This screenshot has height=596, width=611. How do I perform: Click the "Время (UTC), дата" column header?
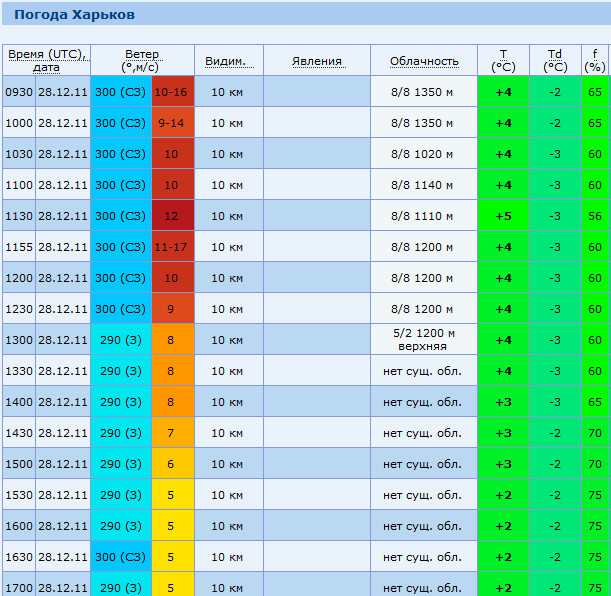click(46, 60)
